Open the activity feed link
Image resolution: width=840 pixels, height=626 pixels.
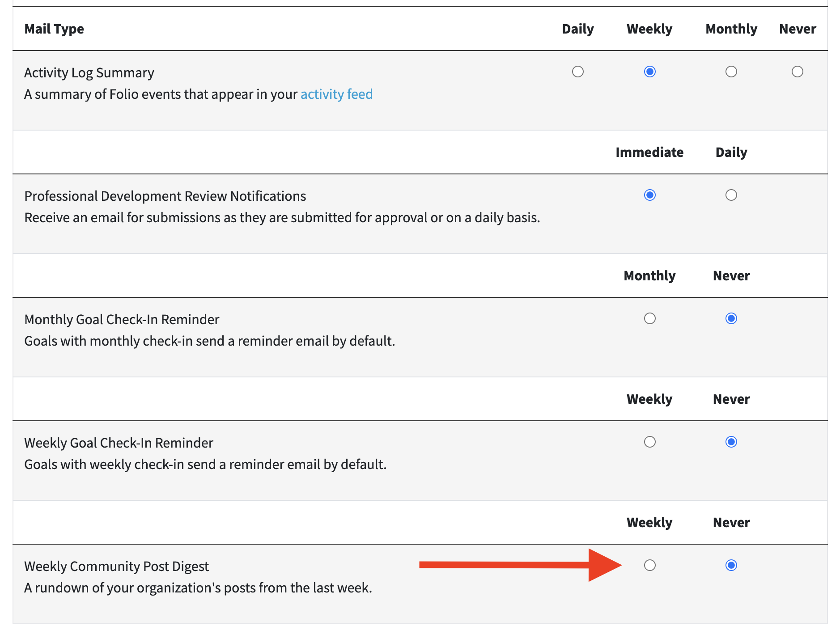pyautogui.click(x=336, y=94)
